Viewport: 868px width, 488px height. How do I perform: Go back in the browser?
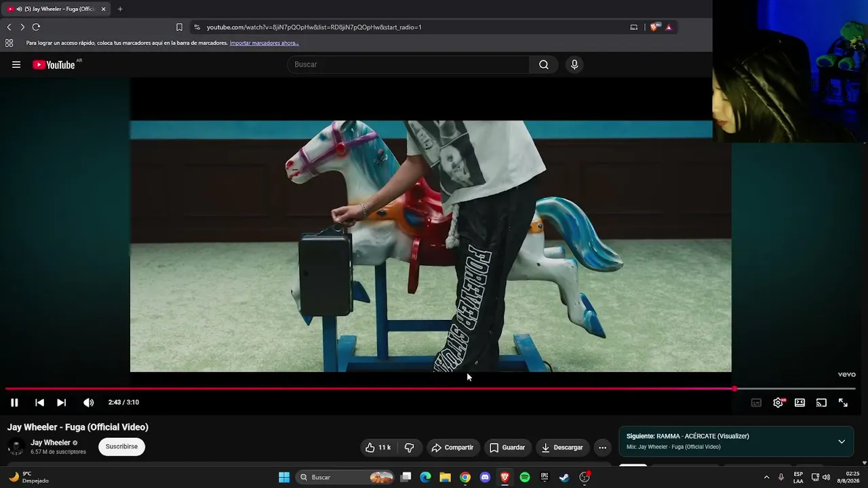click(x=9, y=27)
